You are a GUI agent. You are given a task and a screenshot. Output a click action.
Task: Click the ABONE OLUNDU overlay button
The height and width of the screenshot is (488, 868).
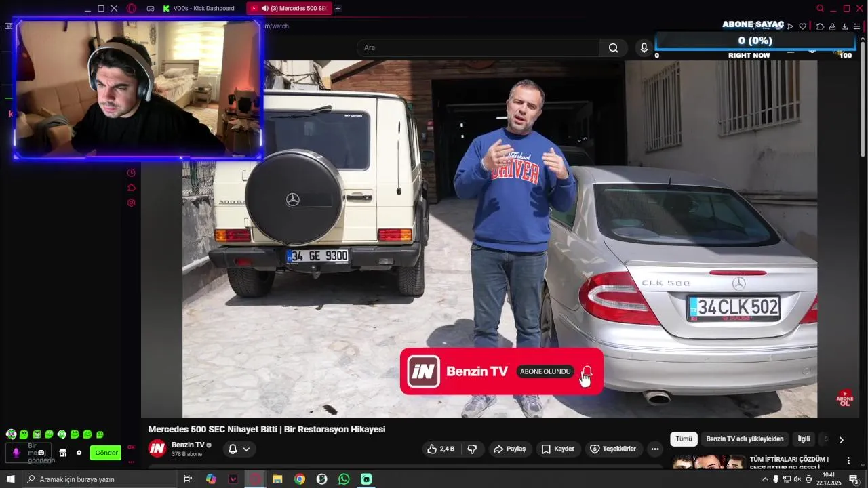(x=545, y=371)
